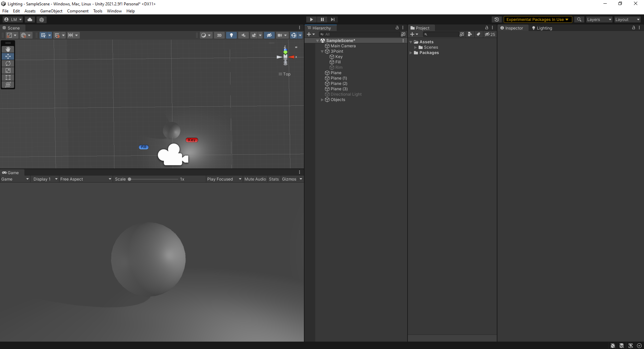The image size is (644, 349).
Task: Select the Rect transform tool
Action: click(x=8, y=78)
